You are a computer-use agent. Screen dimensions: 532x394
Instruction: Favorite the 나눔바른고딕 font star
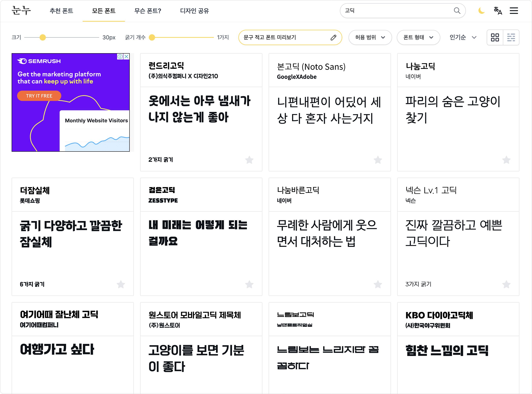pyautogui.click(x=378, y=284)
